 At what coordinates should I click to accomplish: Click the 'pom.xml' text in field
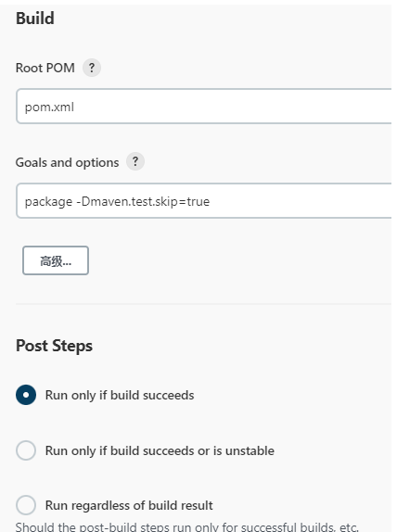click(x=49, y=108)
